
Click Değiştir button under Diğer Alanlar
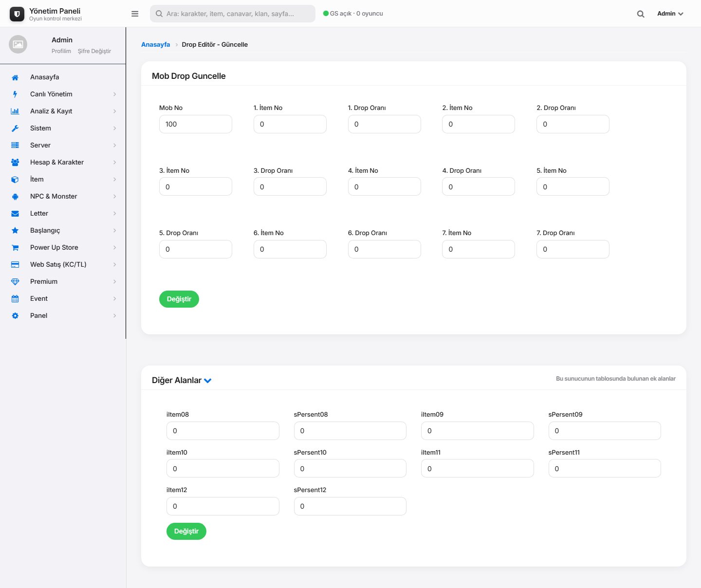[186, 531]
